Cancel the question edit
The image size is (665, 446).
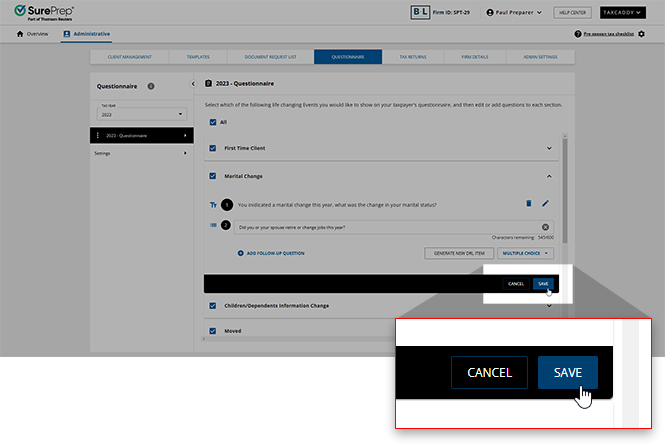click(516, 284)
